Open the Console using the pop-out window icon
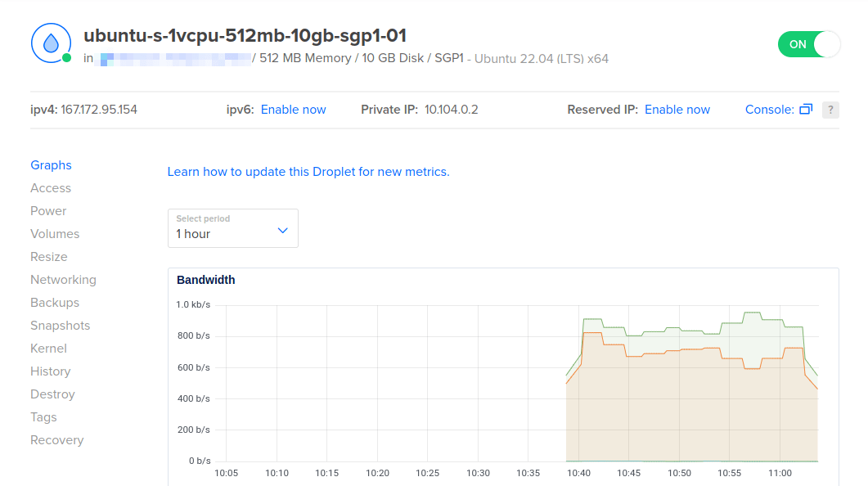This screenshot has height=486, width=868. point(804,109)
